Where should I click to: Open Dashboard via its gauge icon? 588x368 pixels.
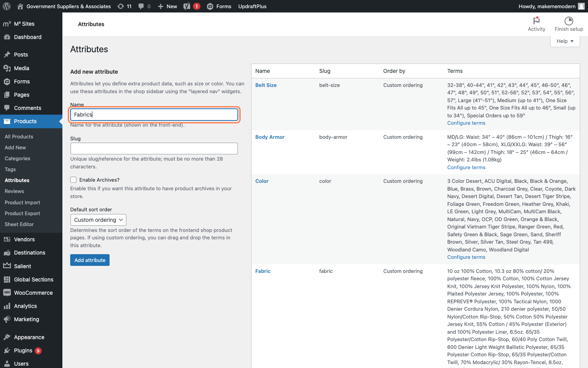click(x=7, y=37)
